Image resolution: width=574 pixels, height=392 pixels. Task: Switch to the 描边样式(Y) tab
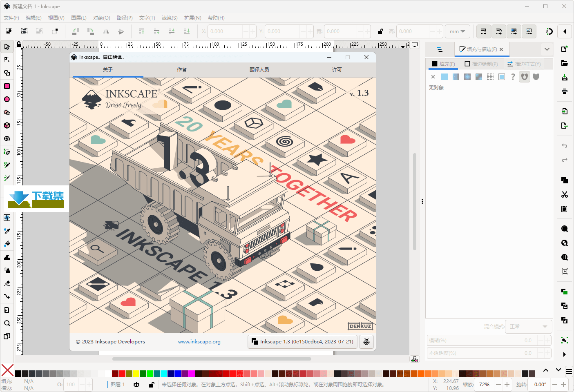(x=524, y=64)
